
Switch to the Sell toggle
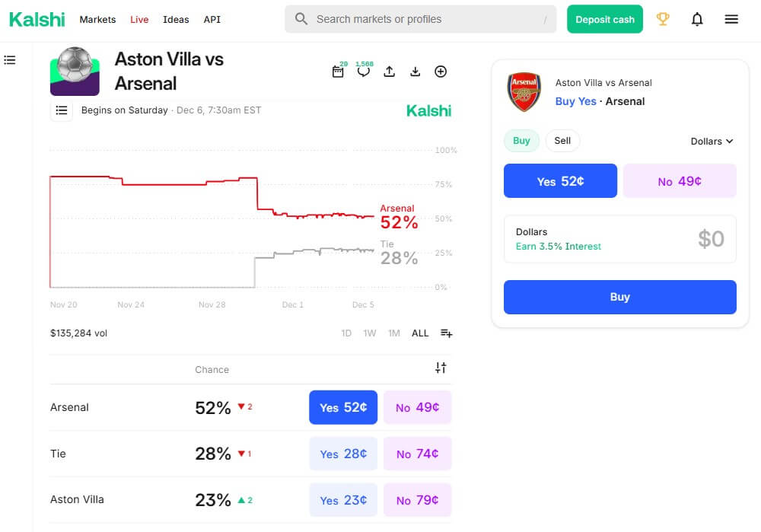[x=562, y=141]
